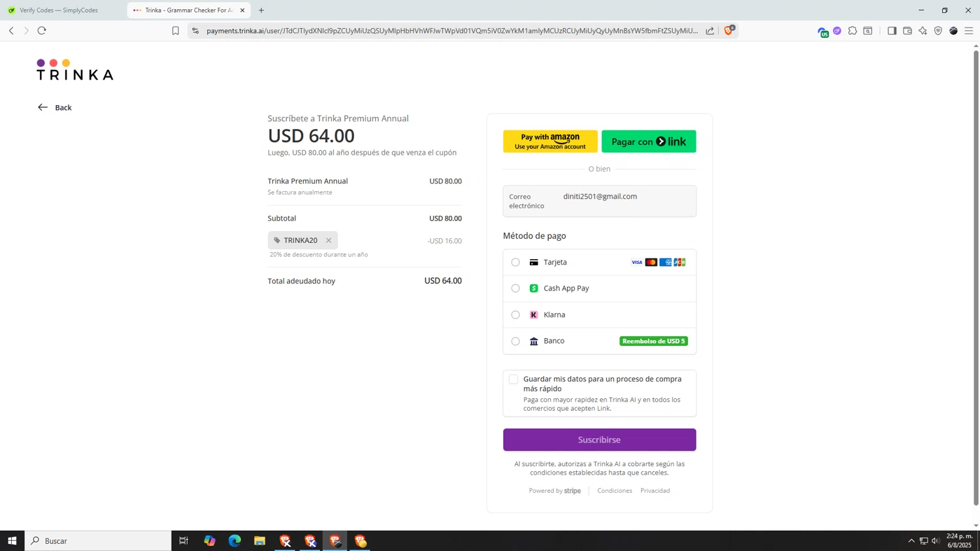Click the email address field
The width and height of the screenshot is (980, 551).
pyautogui.click(x=599, y=200)
